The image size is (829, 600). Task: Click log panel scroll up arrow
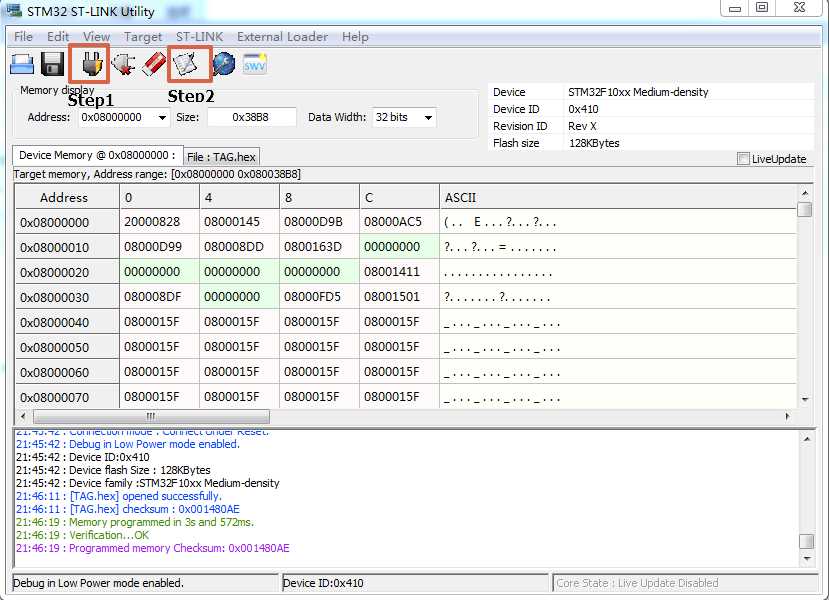click(807, 439)
